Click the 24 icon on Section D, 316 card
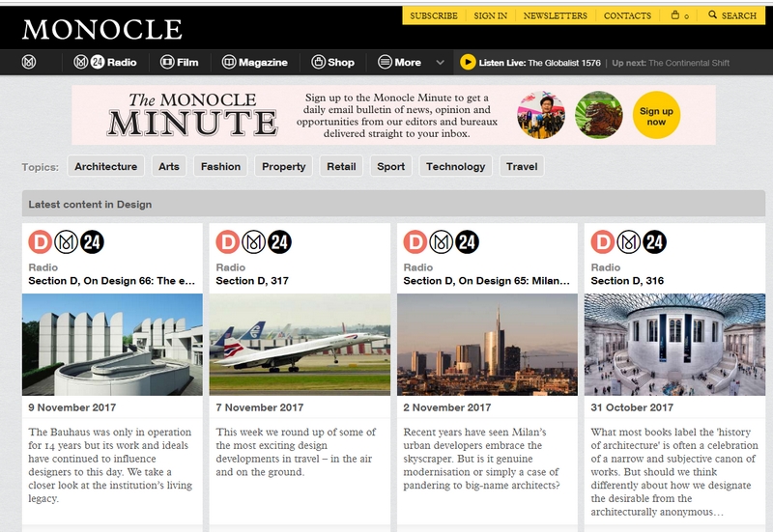 point(655,242)
